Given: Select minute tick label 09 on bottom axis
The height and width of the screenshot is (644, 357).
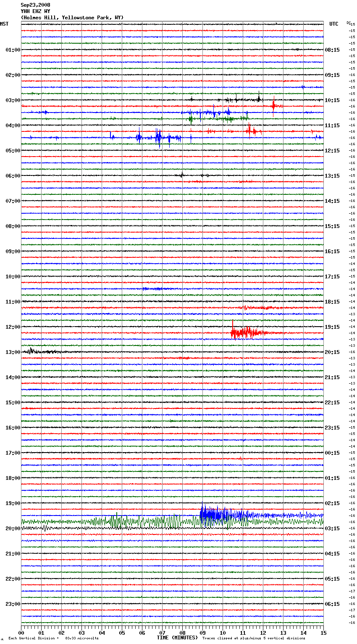Looking at the screenshot, I should coord(202,633).
